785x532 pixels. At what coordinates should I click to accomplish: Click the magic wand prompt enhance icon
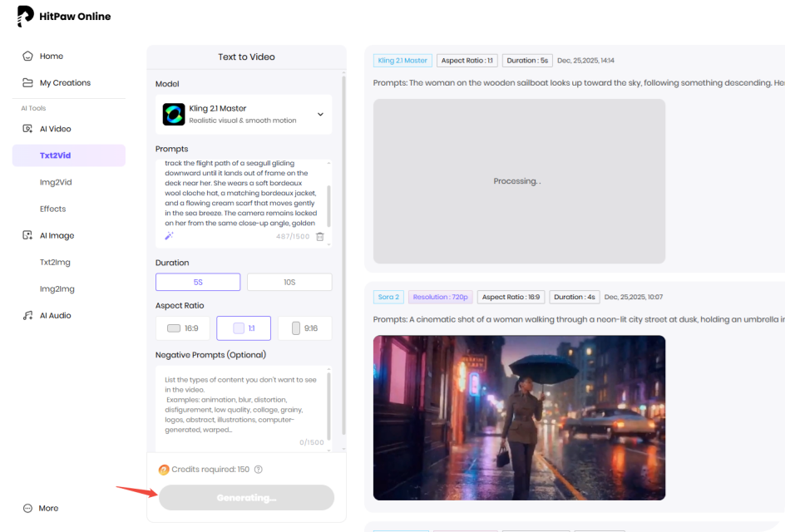168,236
